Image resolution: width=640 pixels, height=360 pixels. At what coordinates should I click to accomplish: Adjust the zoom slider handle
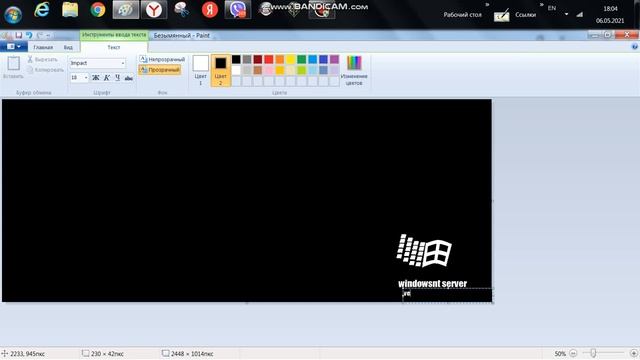(593, 353)
